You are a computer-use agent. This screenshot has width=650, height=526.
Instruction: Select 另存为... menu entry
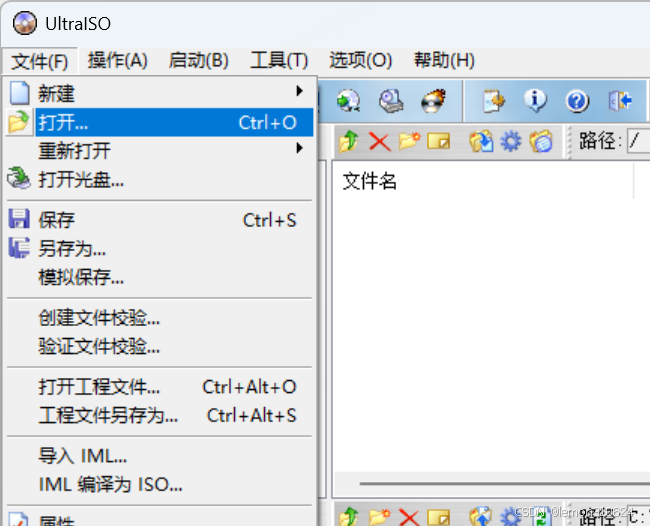click(x=160, y=248)
